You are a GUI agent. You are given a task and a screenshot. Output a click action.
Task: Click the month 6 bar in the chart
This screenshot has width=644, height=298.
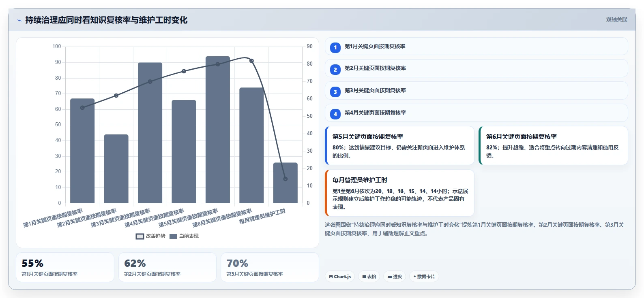click(251, 145)
